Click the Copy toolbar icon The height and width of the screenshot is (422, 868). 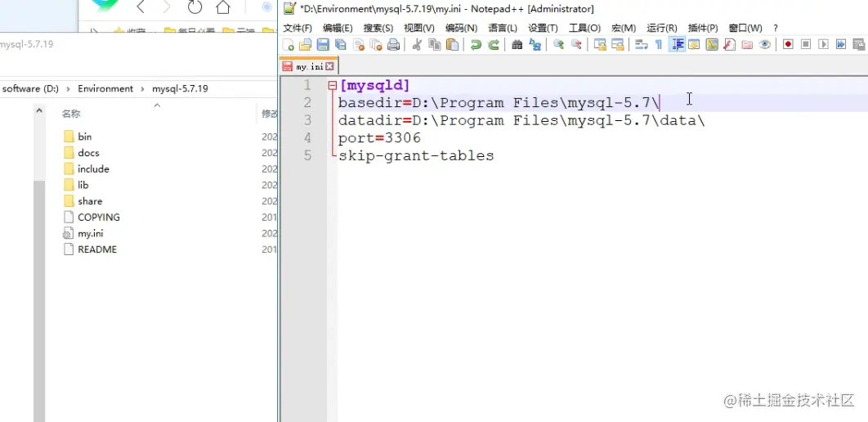pyautogui.click(x=435, y=45)
